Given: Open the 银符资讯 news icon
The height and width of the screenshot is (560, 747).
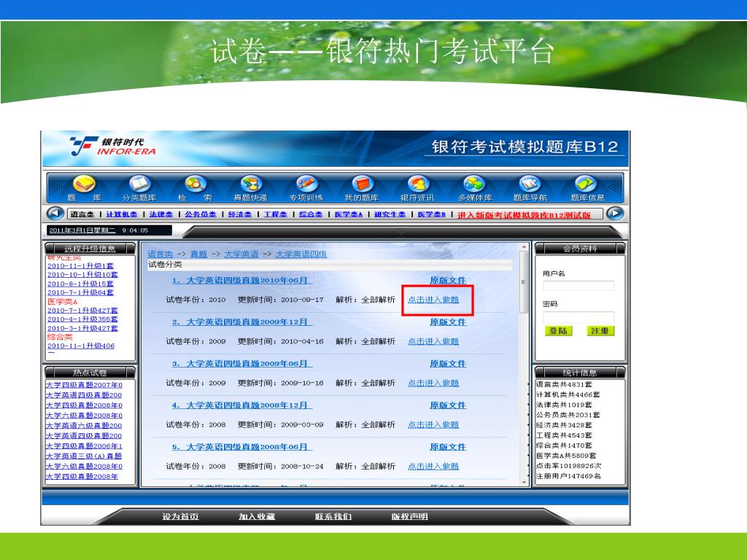Looking at the screenshot, I should 418,184.
